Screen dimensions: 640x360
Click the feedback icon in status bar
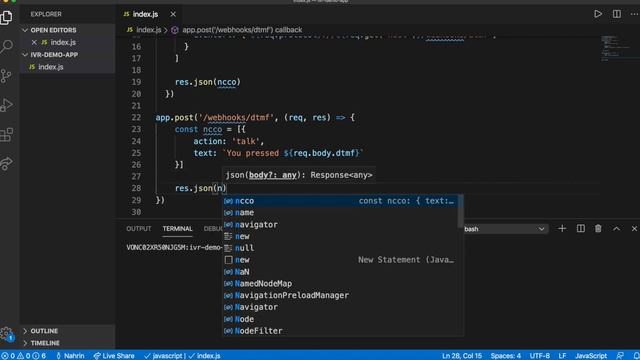pos(620,356)
